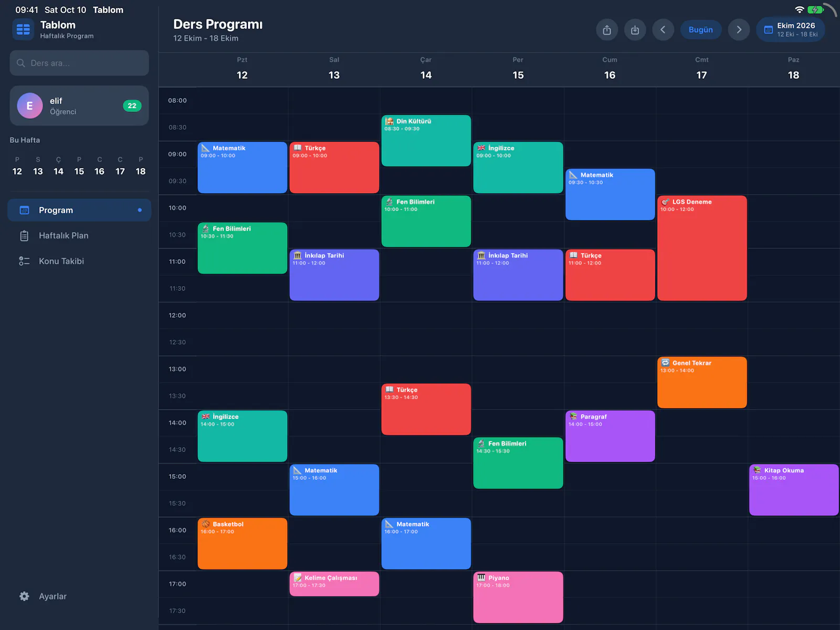Screen dimensions: 840x630
Task: Click the battery status icon
Action: [x=815, y=10]
